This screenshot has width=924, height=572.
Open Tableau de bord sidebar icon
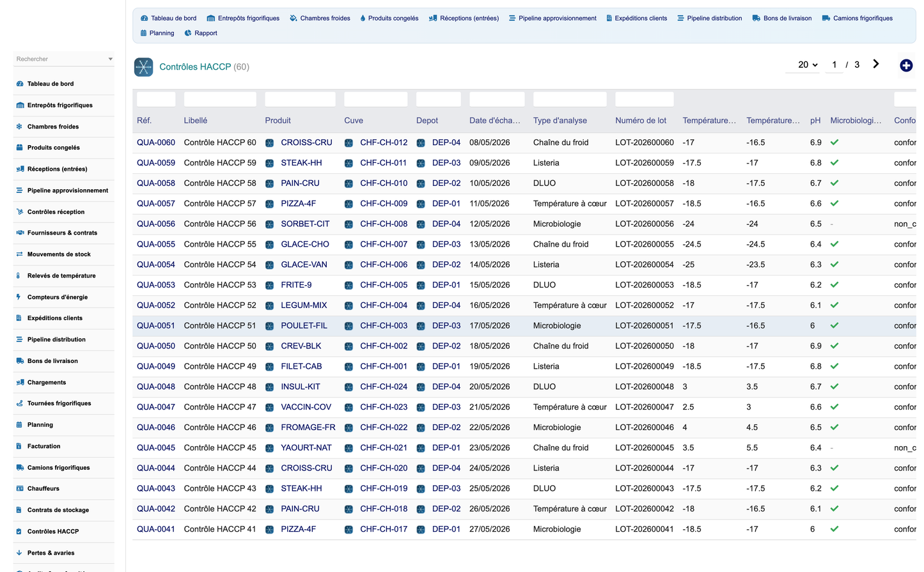(19, 84)
